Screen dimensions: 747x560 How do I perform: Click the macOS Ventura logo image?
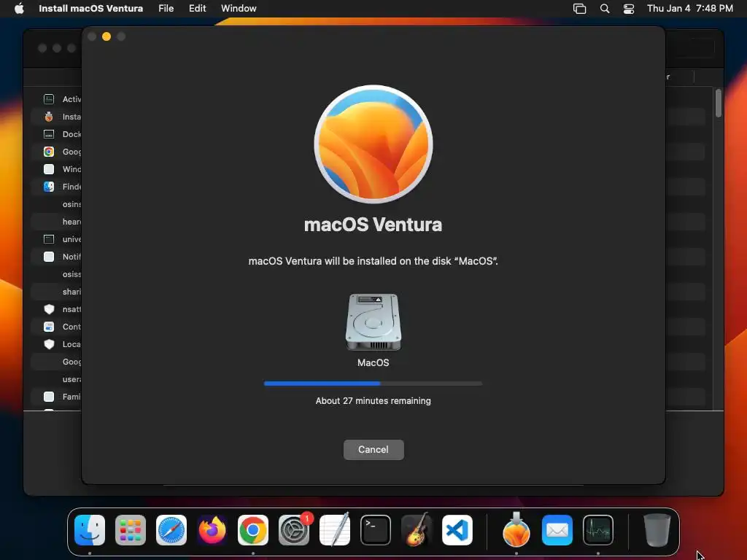(373, 144)
